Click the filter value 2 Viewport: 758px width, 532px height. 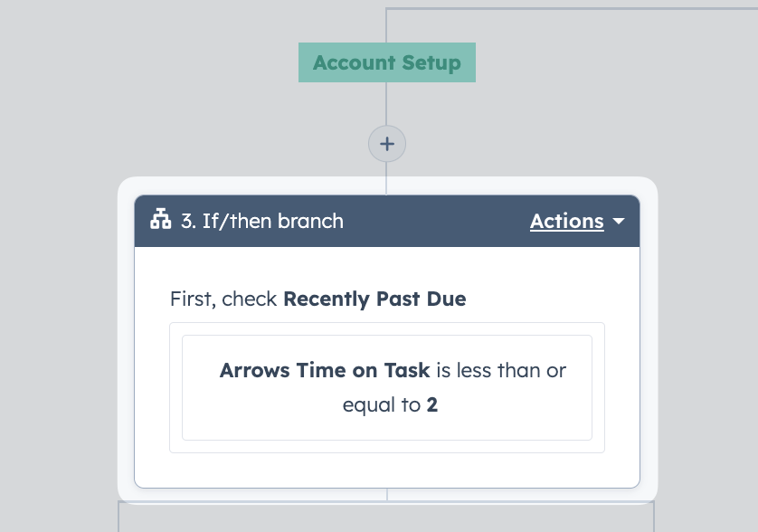tap(432, 404)
